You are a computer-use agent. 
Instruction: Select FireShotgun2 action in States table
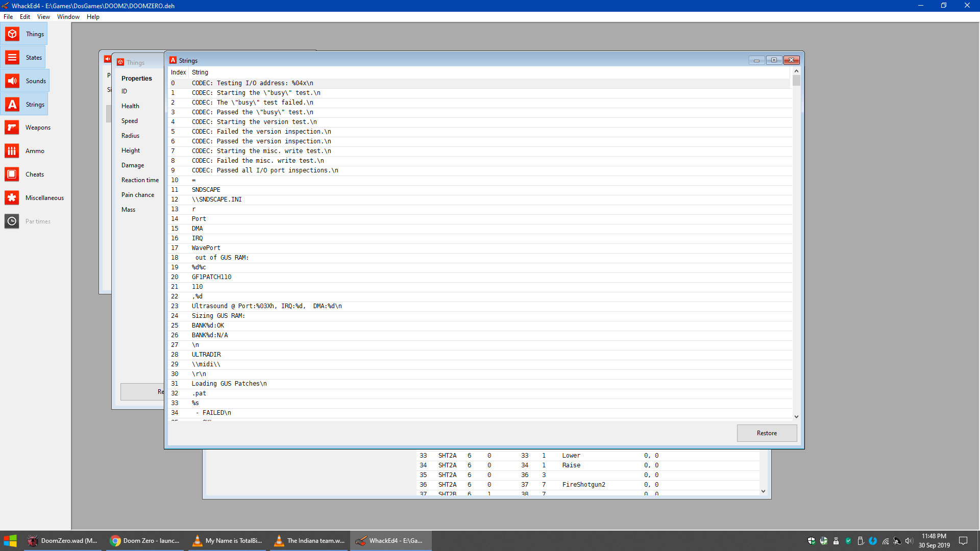(583, 485)
